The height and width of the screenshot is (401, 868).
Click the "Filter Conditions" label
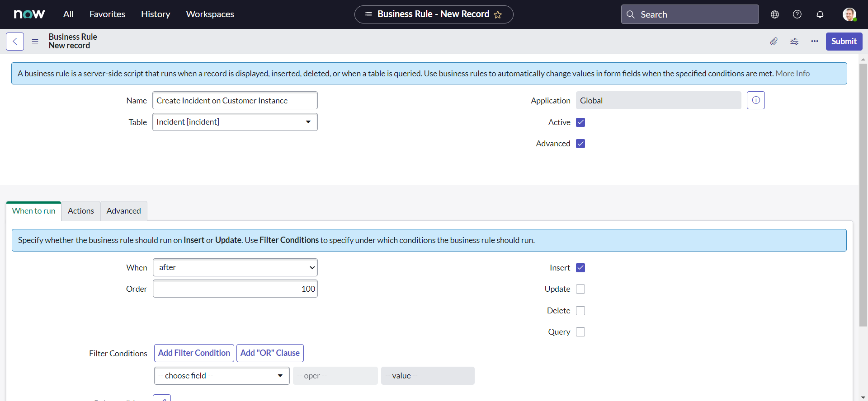click(x=118, y=354)
